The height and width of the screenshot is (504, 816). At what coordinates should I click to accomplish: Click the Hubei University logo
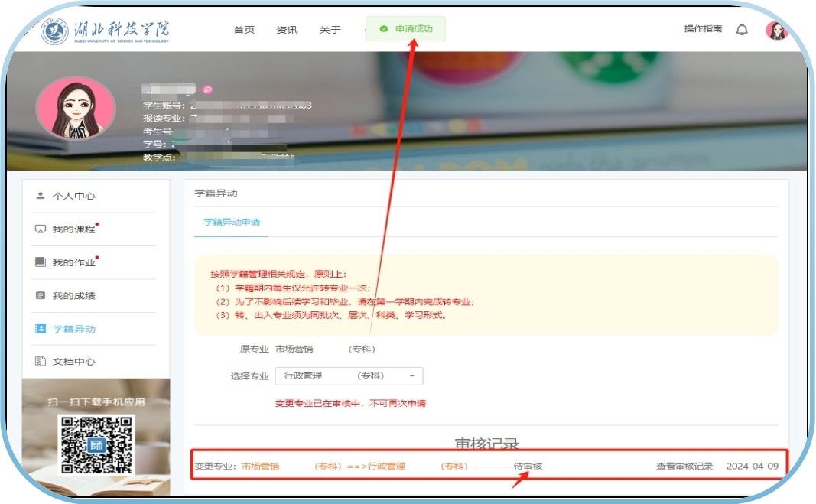pos(107,31)
